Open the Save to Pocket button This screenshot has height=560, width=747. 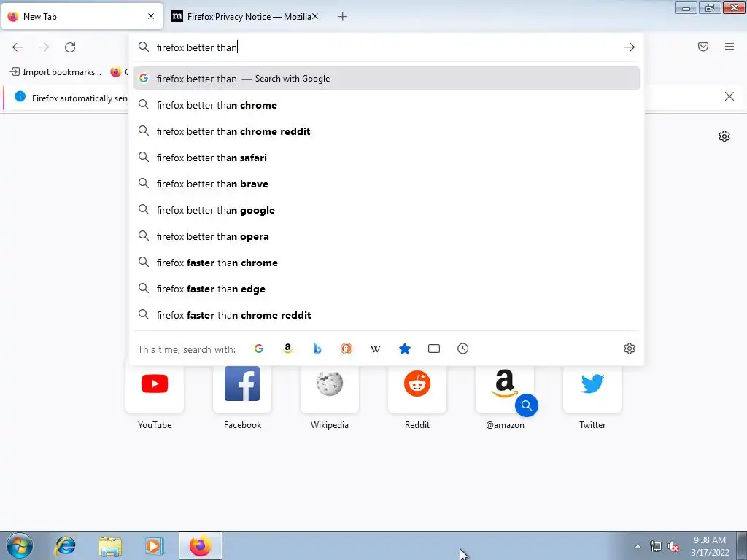(x=703, y=47)
